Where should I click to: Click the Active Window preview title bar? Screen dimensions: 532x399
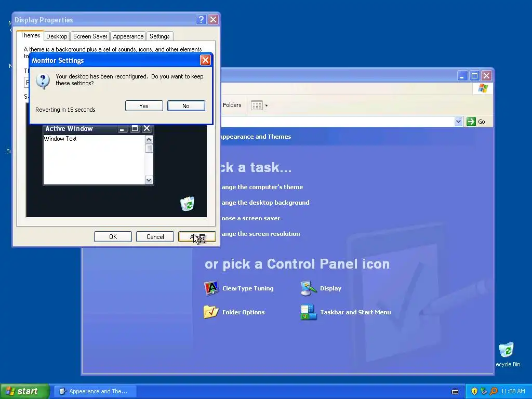(x=98, y=129)
